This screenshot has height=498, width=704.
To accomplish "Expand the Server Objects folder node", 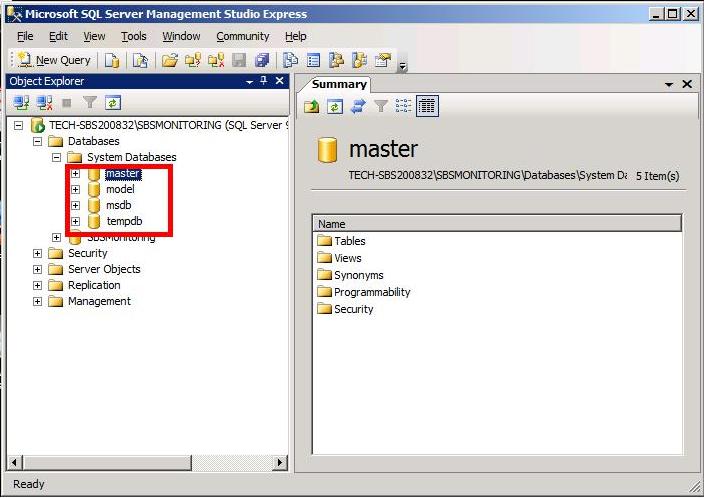I will 38,269.
